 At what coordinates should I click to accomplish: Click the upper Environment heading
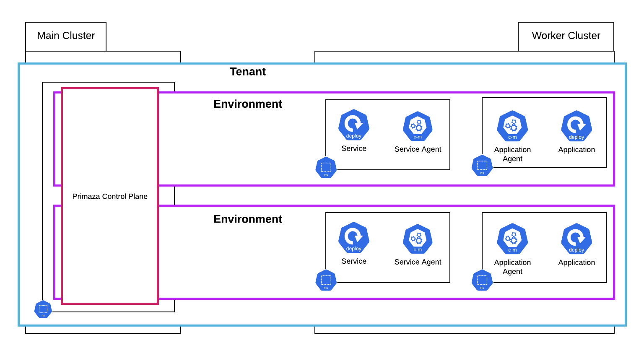[248, 104]
